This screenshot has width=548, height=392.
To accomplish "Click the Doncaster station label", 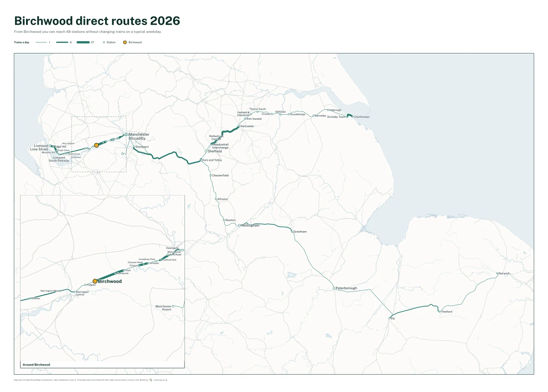I will (x=247, y=126).
